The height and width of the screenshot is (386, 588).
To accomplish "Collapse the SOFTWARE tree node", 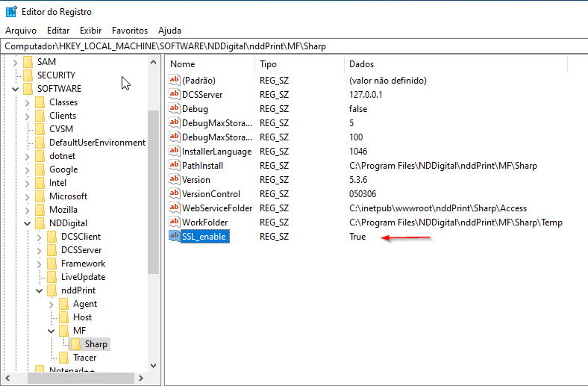I will coord(16,89).
